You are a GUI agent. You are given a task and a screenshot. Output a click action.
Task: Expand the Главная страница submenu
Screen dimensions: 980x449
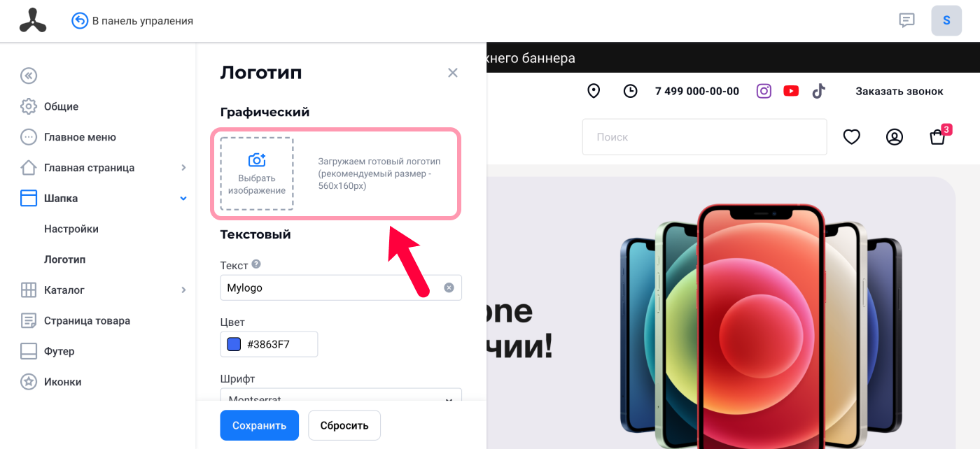point(183,168)
